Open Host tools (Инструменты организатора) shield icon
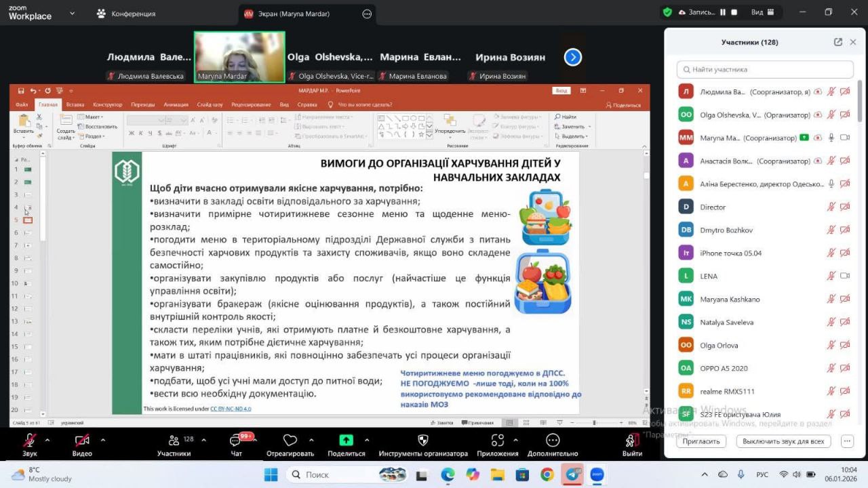 (423, 441)
